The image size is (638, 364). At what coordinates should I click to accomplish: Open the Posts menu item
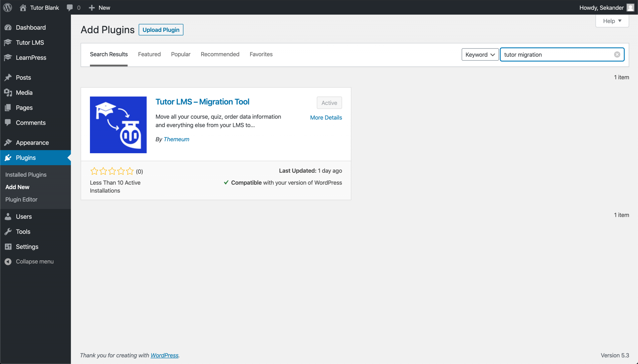(x=23, y=77)
